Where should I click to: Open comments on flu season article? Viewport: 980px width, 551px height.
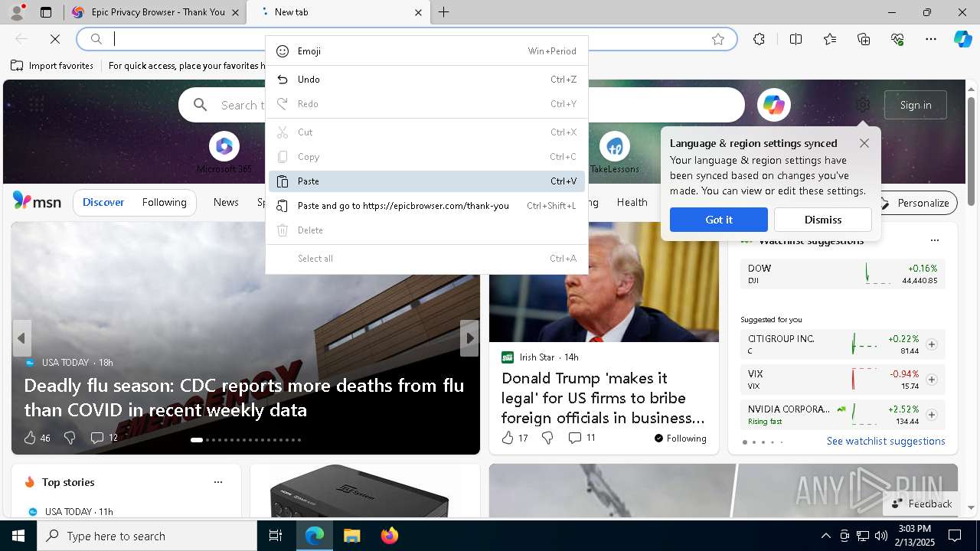coord(104,438)
